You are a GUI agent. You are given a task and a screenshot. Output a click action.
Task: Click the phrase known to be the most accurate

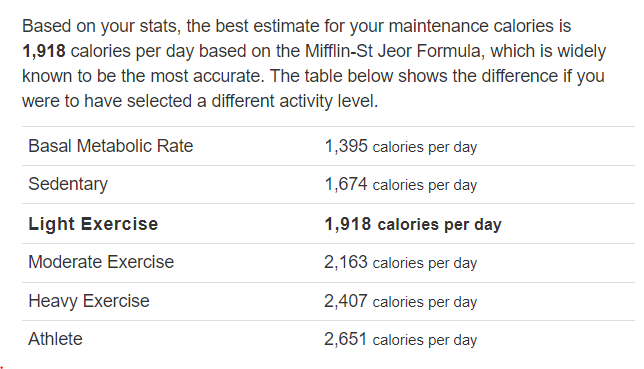pos(142,76)
